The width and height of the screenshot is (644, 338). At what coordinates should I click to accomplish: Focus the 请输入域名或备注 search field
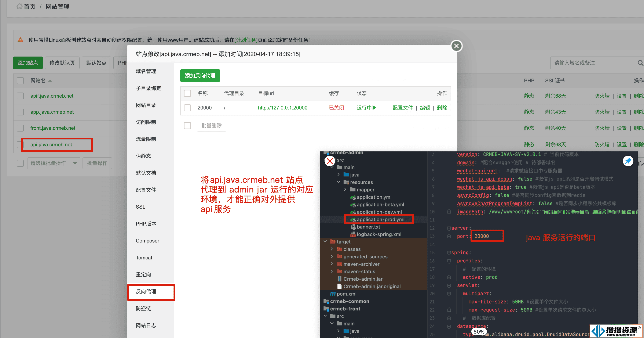tap(594, 63)
